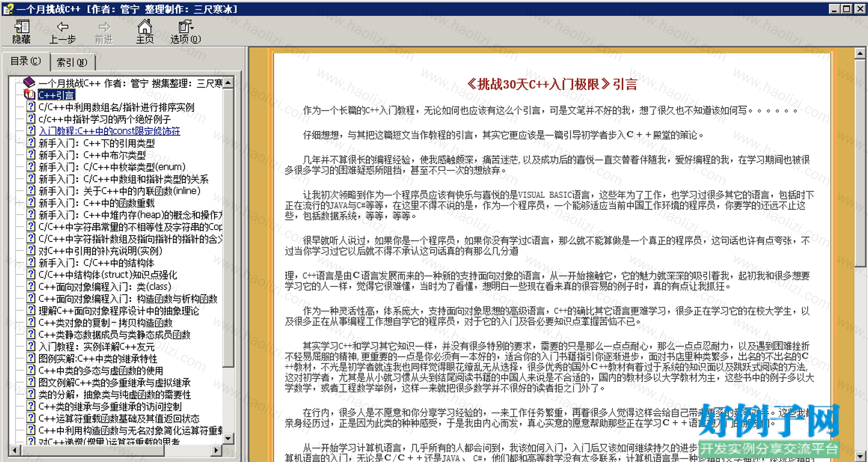Image resolution: width=868 pixels, height=462 pixels.
Task: Click the topic icon beside 新手入门：C++下的引用类型
Action: coord(31,143)
